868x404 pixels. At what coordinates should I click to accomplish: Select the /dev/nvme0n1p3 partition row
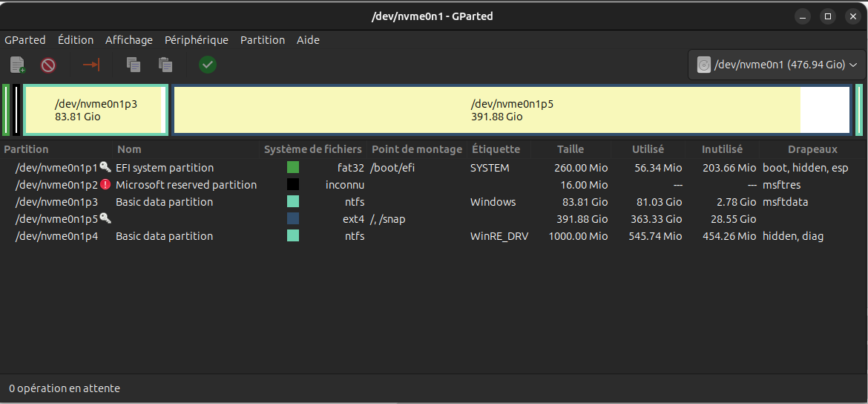click(434, 202)
